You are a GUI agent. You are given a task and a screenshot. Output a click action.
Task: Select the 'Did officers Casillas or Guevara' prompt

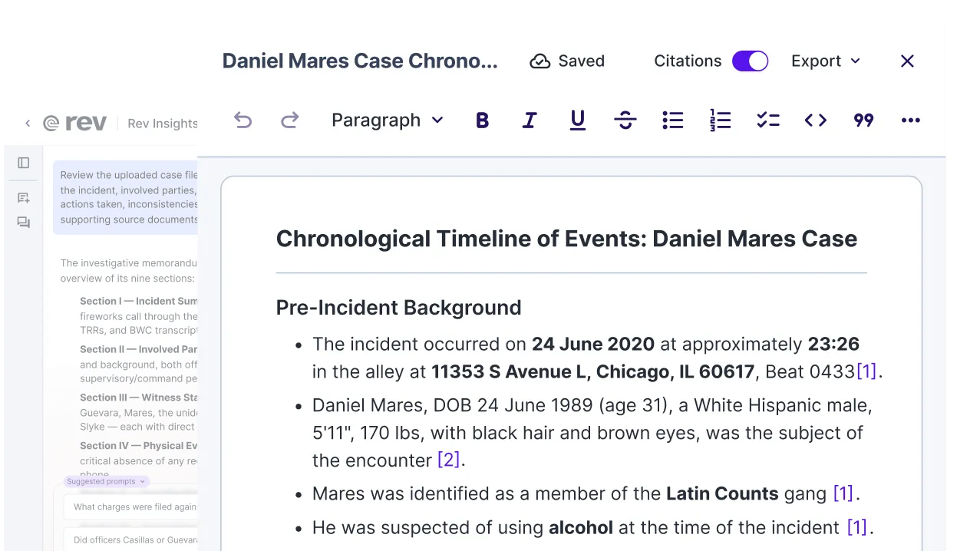(x=130, y=539)
